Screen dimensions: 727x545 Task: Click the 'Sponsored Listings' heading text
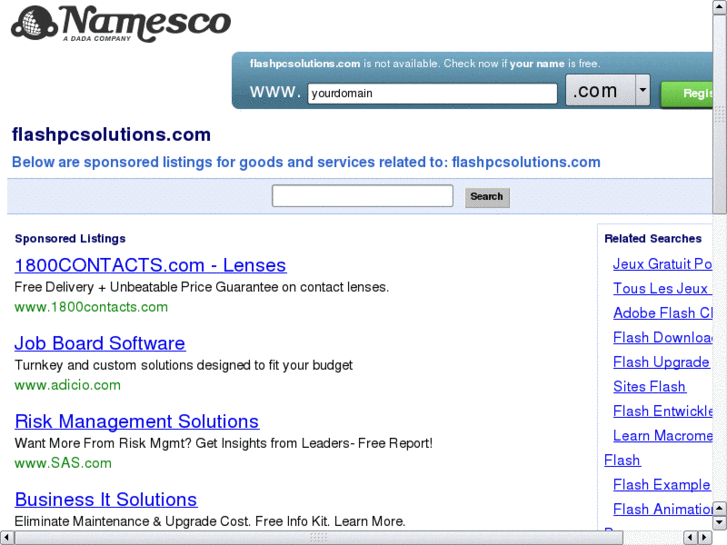70,238
